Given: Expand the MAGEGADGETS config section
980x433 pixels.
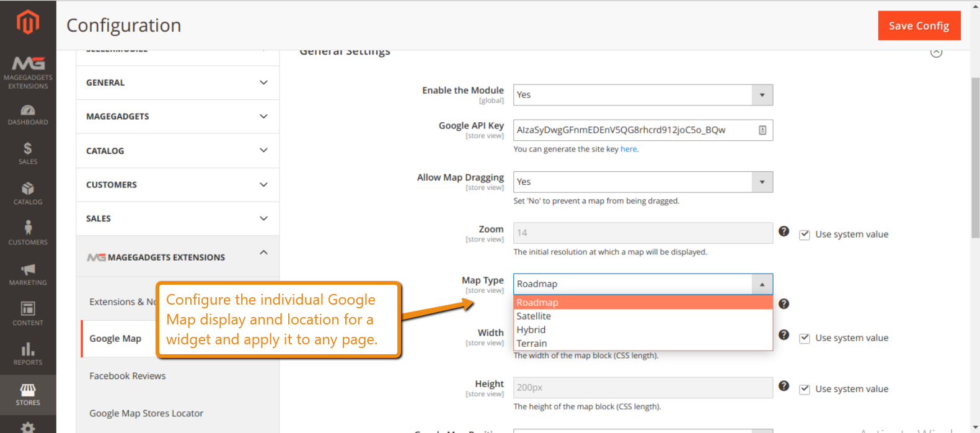Looking at the screenshot, I should point(177,117).
